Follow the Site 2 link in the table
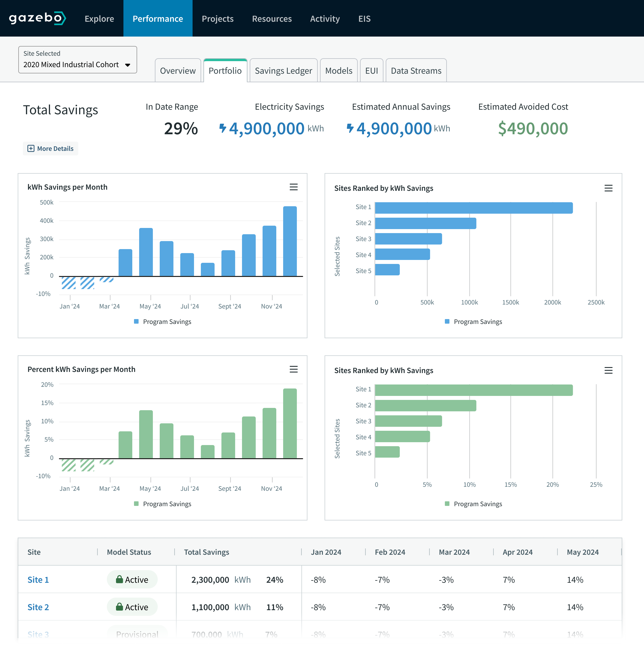644x665 pixels. tap(38, 607)
